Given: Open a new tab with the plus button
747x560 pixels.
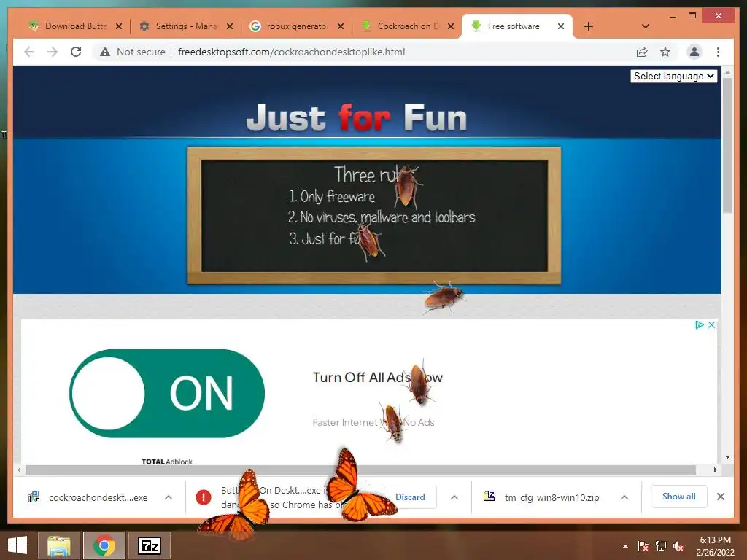Looking at the screenshot, I should [589, 26].
